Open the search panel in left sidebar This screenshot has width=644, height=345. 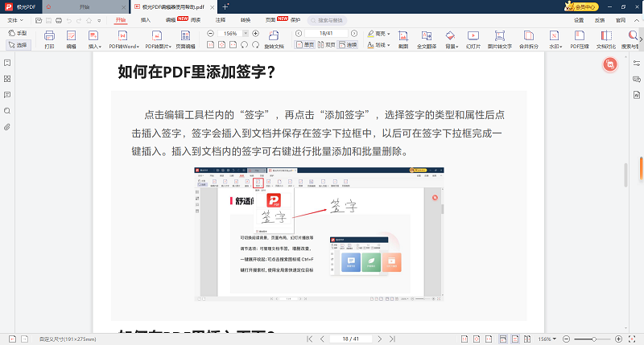pos(7,111)
